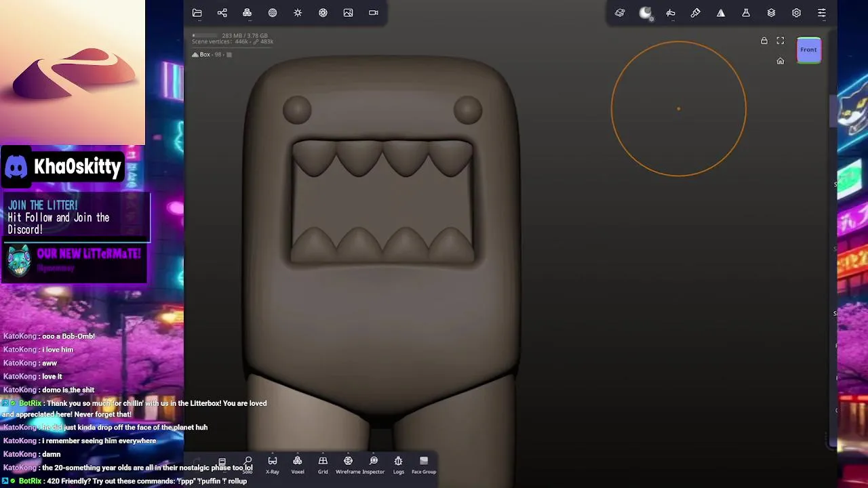868x488 pixels.
Task: Open the Painting brush menu
Action: click(x=696, y=13)
